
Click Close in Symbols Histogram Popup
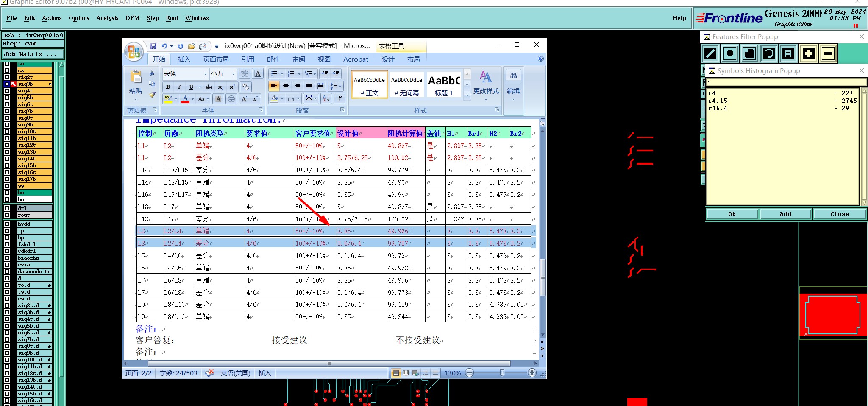pyautogui.click(x=840, y=214)
